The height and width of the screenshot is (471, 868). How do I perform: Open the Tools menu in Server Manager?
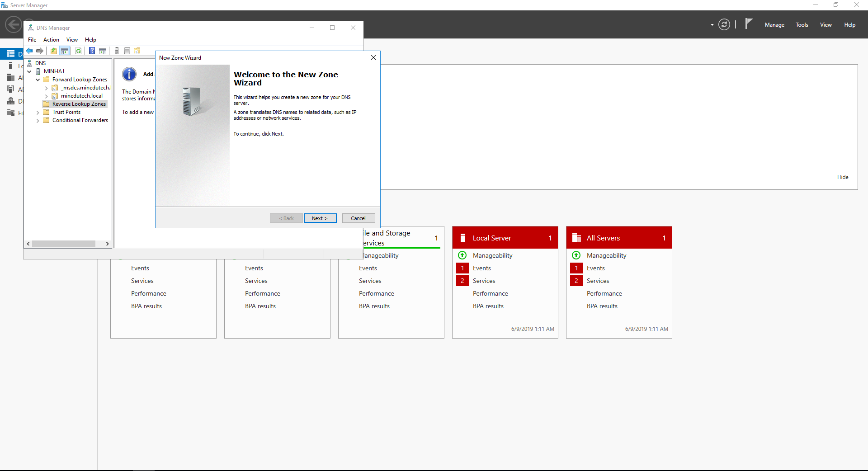pyautogui.click(x=802, y=25)
